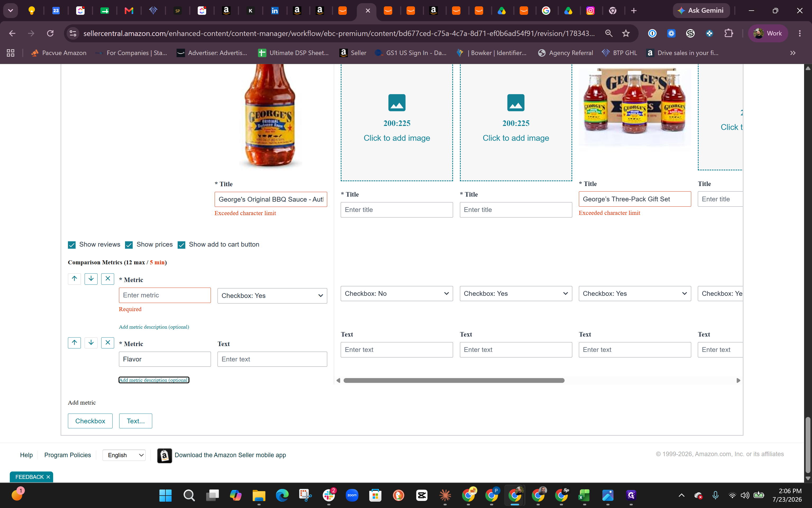
Task: Open Windows taskbar Search
Action: tap(189, 495)
